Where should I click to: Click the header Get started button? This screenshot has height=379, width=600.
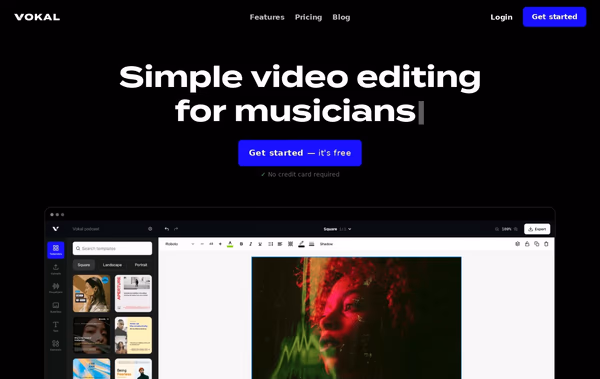(x=554, y=17)
